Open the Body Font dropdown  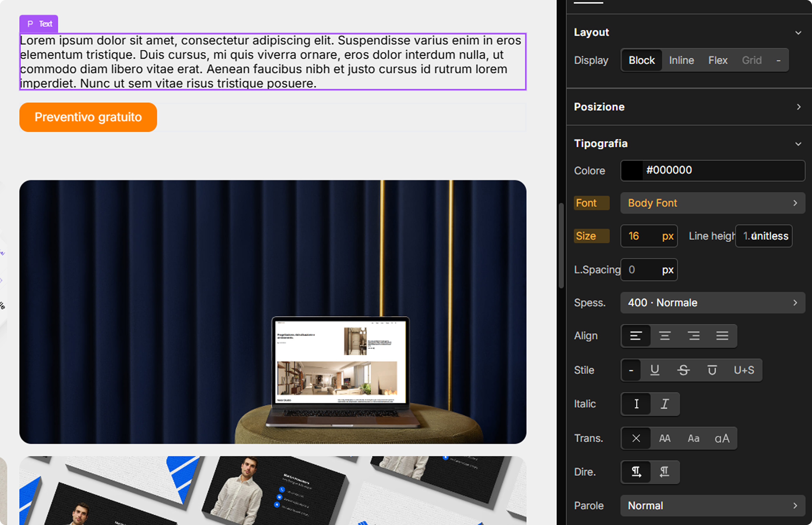coord(713,203)
